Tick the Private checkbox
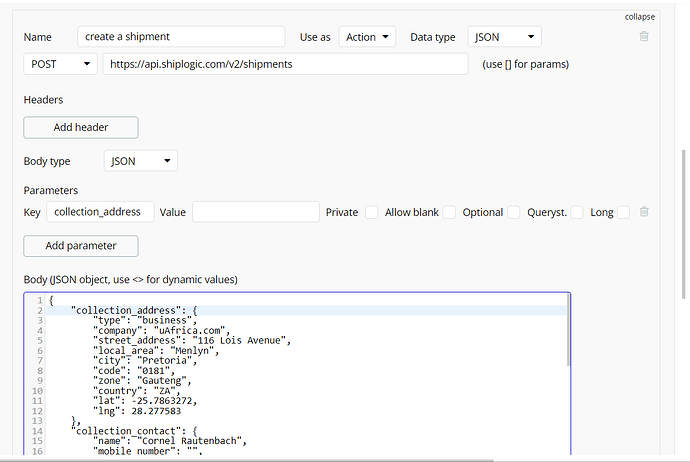 point(371,212)
